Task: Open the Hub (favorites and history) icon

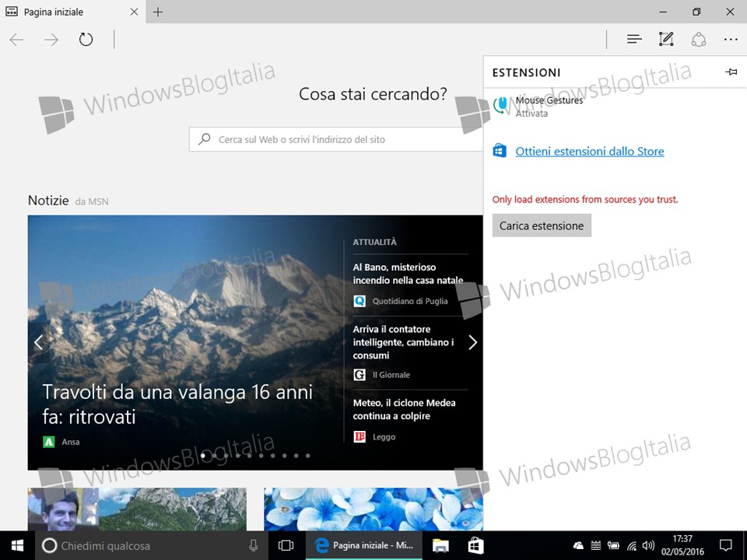Action: point(634,39)
